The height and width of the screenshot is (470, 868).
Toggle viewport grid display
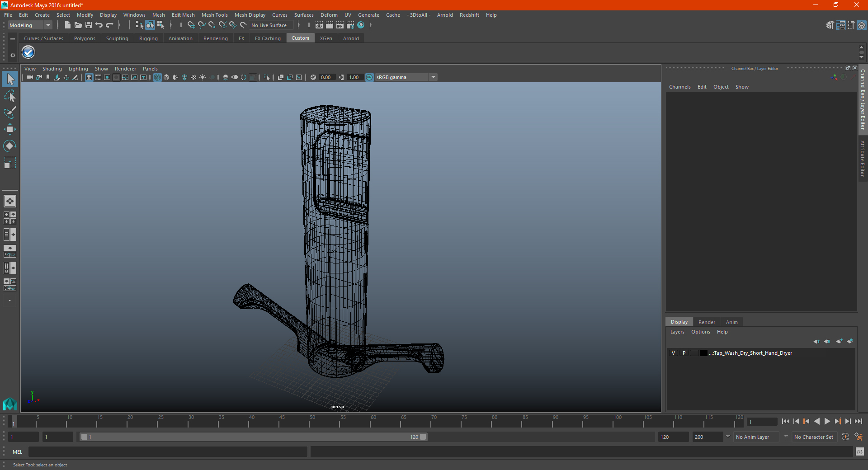[89, 77]
